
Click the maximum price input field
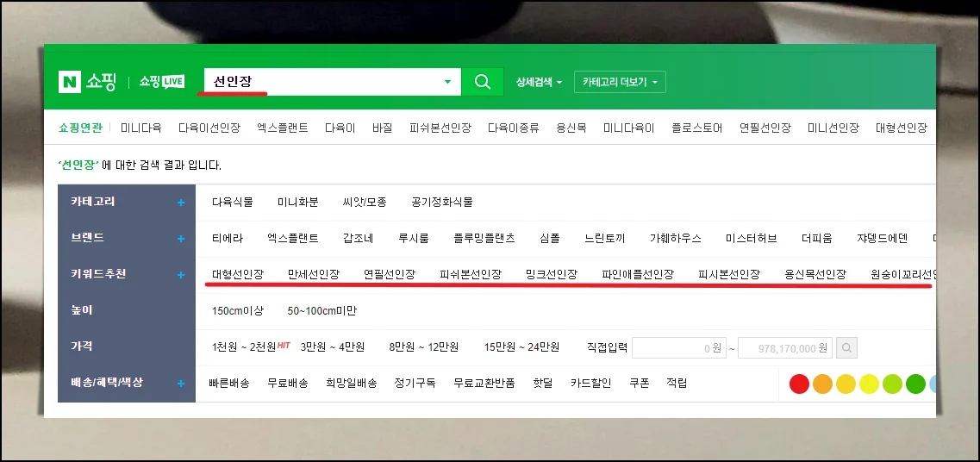click(785, 347)
